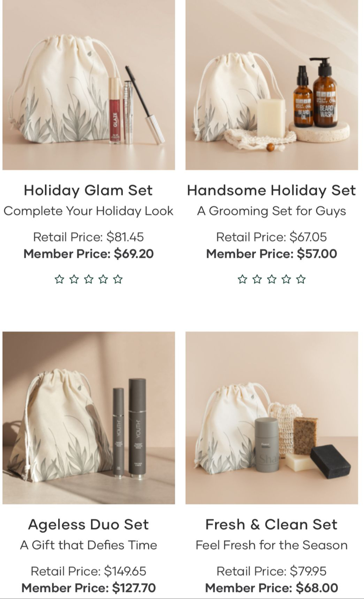Image resolution: width=364 pixels, height=599 pixels.
Task: Click 'A Gift that Defies Time' subtitle
Action: tap(89, 545)
